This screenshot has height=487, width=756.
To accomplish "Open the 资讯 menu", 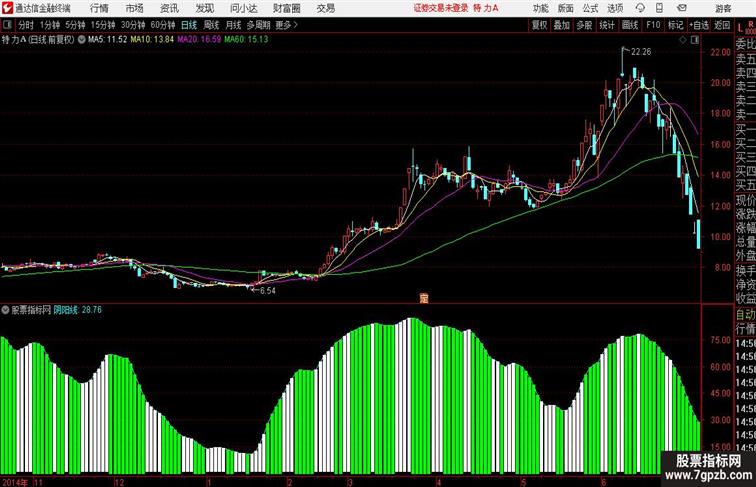I will 169,8.
